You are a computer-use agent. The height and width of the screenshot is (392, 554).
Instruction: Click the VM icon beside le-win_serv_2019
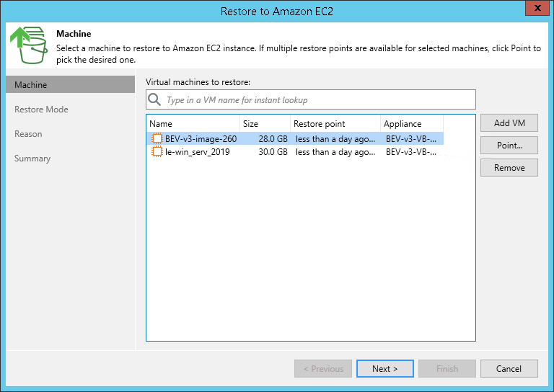pyautogui.click(x=157, y=152)
